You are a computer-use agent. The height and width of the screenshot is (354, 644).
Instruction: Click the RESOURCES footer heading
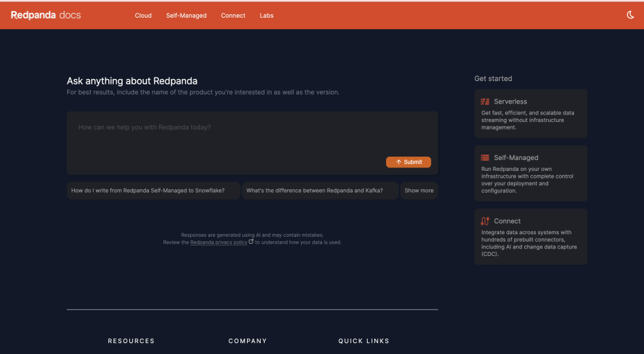click(131, 341)
